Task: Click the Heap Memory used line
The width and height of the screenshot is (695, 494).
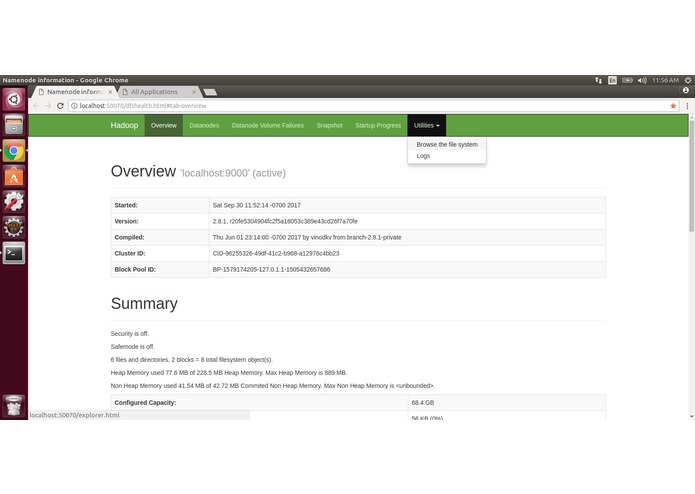Action: (x=229, y=373)
